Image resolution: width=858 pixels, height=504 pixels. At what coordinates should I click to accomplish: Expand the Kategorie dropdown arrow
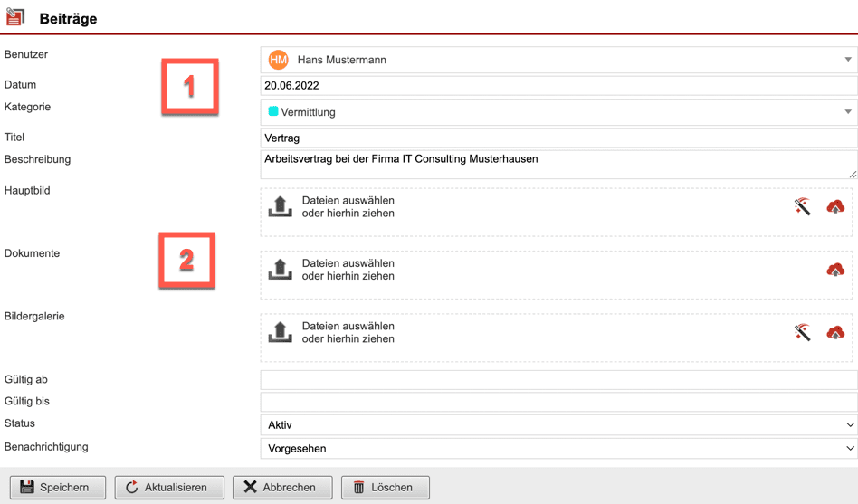[847, 112]
